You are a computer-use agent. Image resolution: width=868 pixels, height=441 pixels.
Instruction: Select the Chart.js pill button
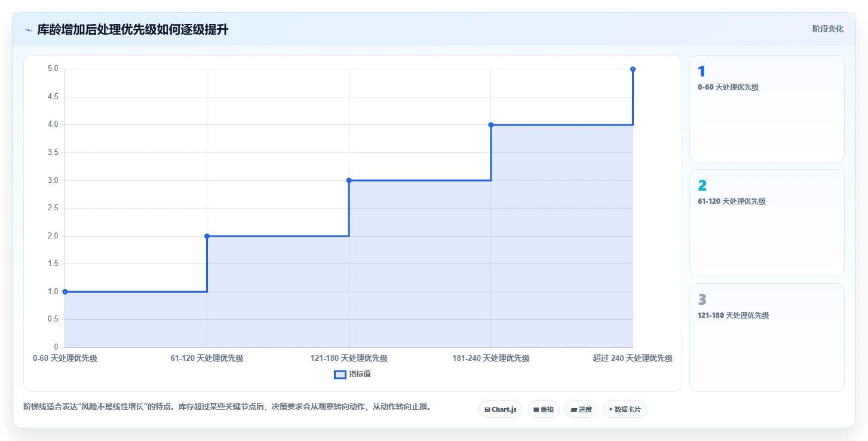click(x=501, y=409)
